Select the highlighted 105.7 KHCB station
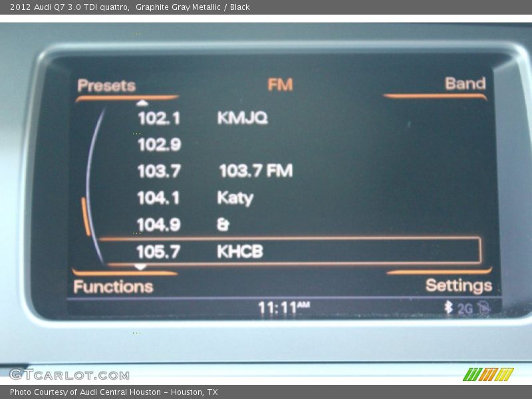 tap(289, 251)
